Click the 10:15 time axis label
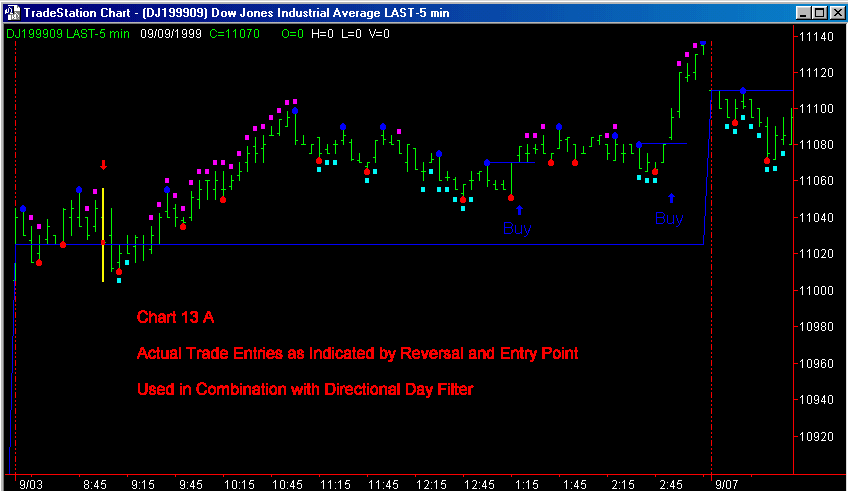 239,485
